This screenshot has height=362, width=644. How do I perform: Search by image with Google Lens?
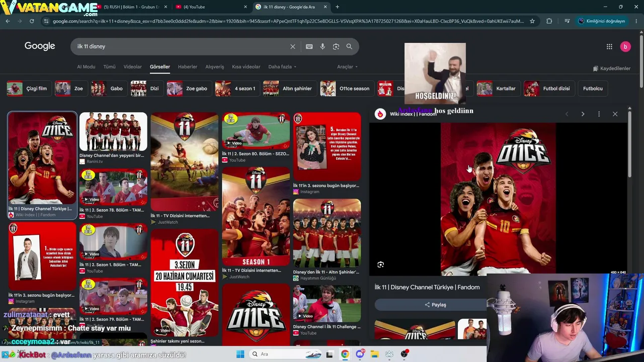336,46
